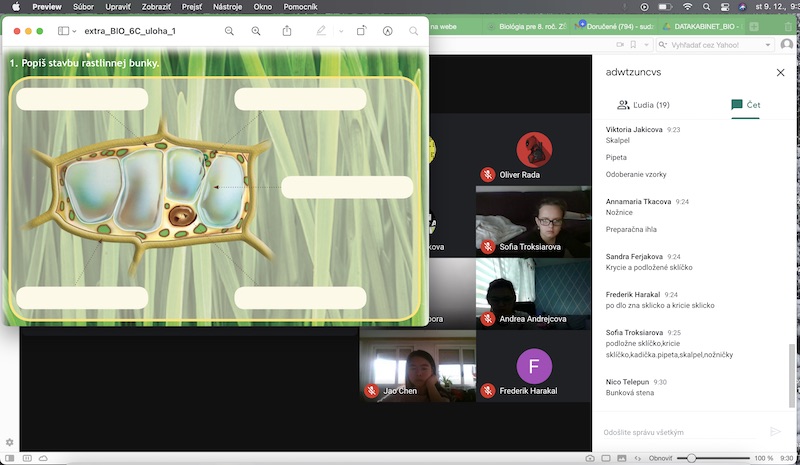The height and width of the screenshot is (465, 800).
Task: Switch to the Biológia pre 8. roč. tab
Action: coord(527,26)
